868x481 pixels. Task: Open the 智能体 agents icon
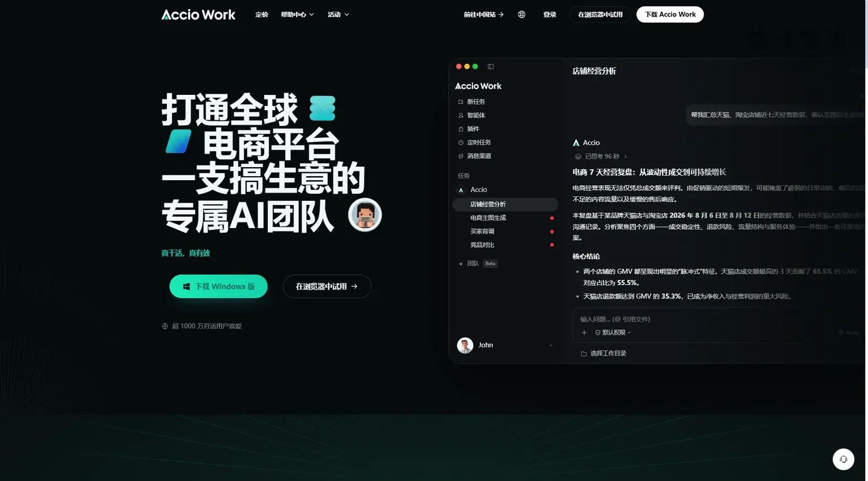tap(461, 116)
